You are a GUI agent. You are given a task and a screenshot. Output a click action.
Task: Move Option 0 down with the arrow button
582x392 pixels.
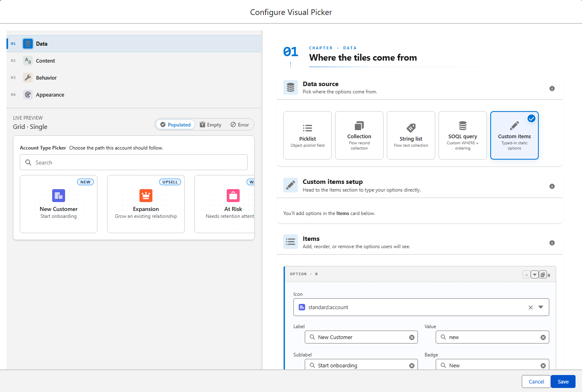point(535,275)
